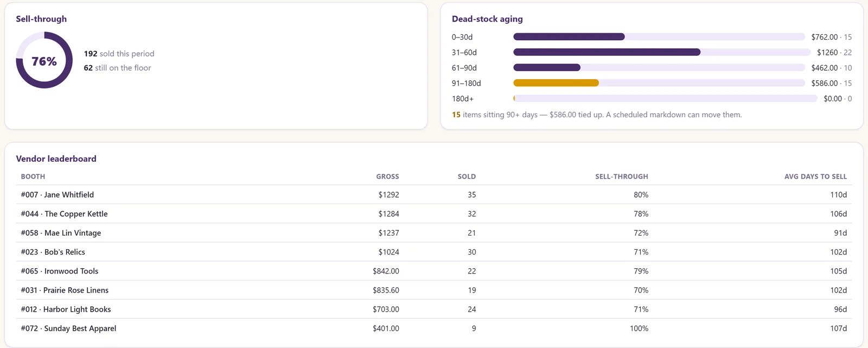The width and height of the screenshot is (868, 348).
Task: Select the GROSS column header
Action: (387, 176)
